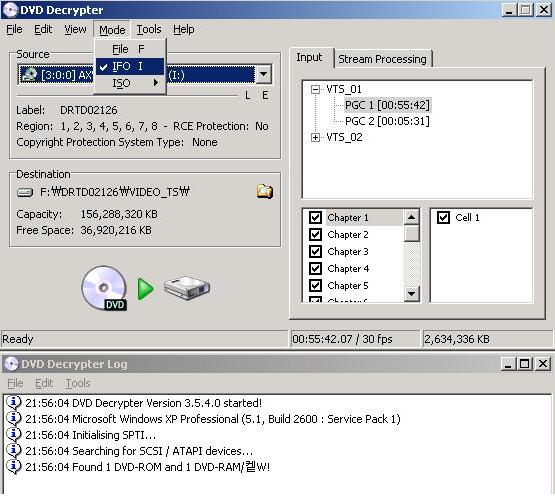The width and height of the screenshot is (555, 497).
Task: Click Free Space value 36,920,216 KB
Action: click(x=116, y=230)
